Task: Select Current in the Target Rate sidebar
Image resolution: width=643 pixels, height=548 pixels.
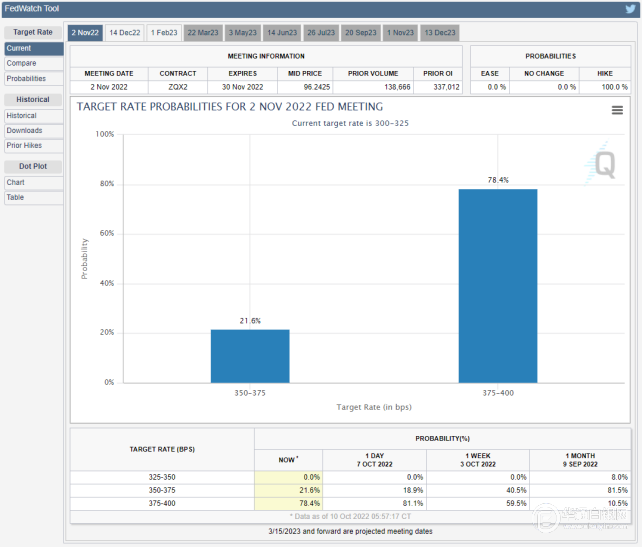Action: click(34, 48)
